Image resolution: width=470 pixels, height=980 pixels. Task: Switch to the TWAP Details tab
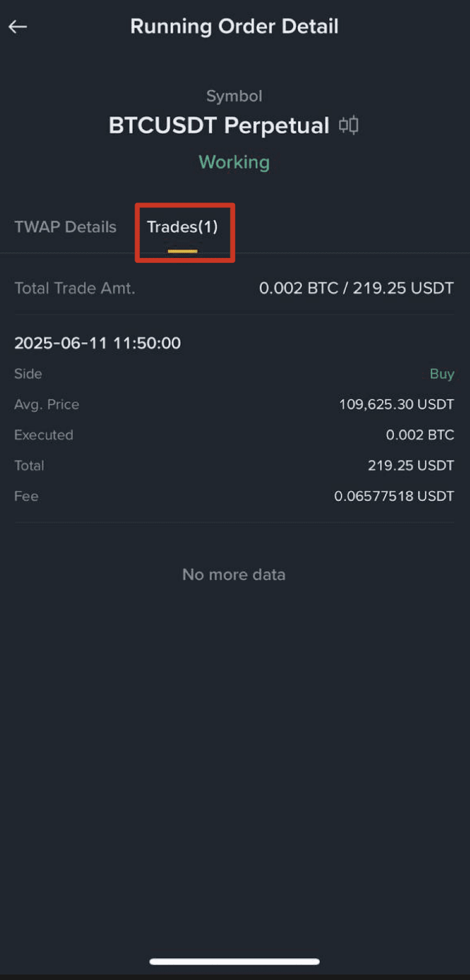click(66, 227)
